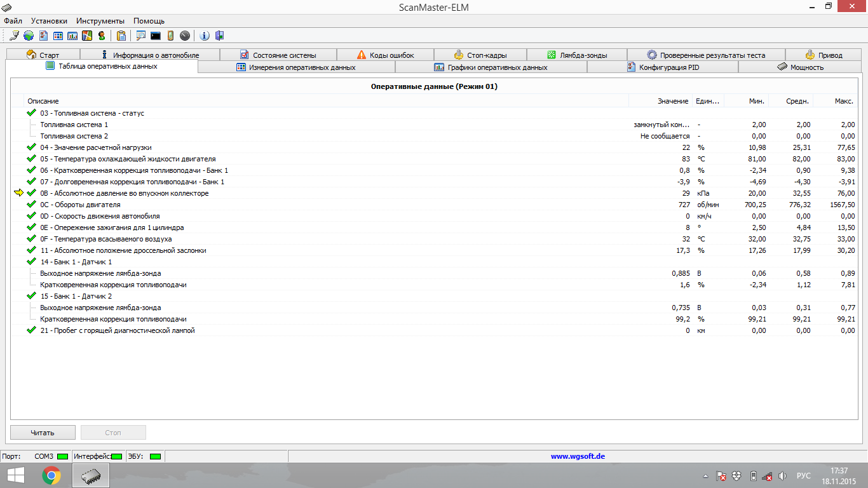868x488 pixels.
Task: Click the clipboard icon in the toolbar
Action: tap(121, 36)
